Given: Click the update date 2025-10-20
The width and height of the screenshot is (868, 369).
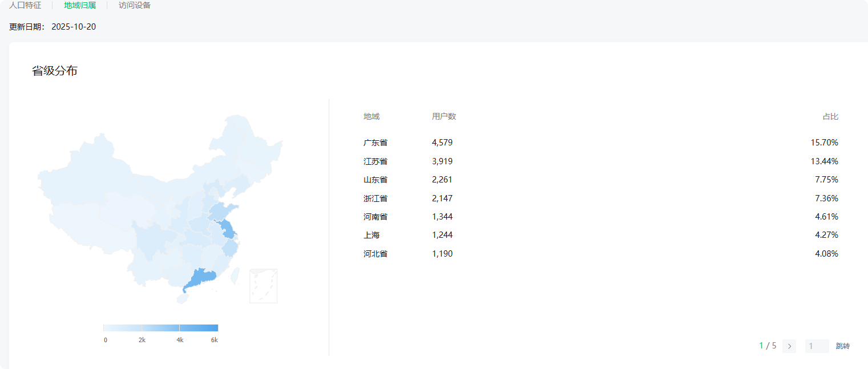Looking at the screenshot, I should point(74,27).
